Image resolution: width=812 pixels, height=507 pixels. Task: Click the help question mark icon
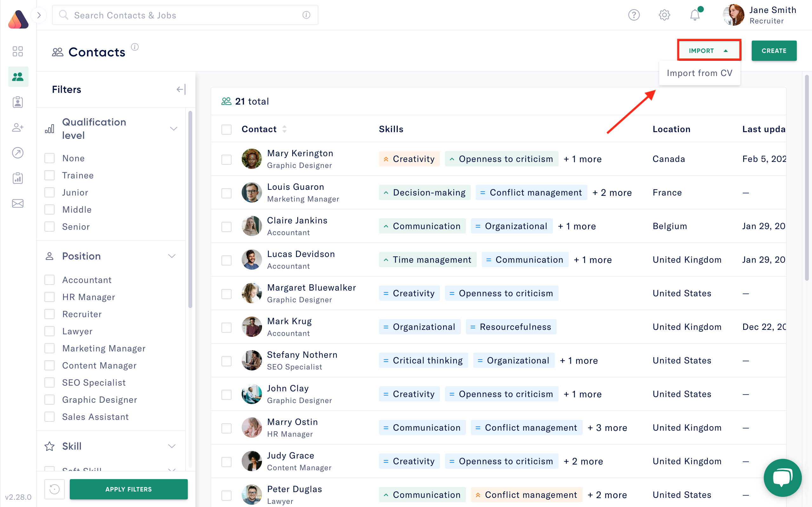click(x=634, y=15)
